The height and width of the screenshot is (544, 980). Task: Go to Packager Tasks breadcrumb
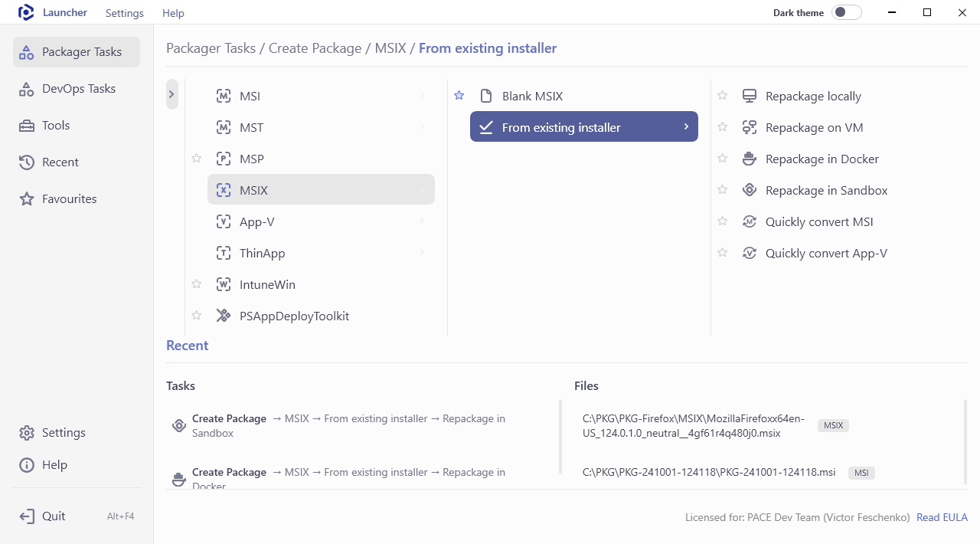pos(211,48)
